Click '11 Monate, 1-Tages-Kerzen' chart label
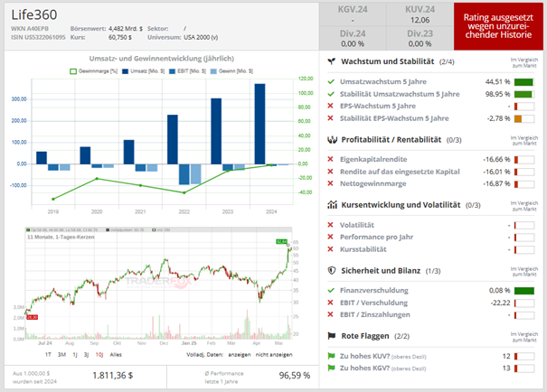547x392 pixels. (x=61, y=237)
